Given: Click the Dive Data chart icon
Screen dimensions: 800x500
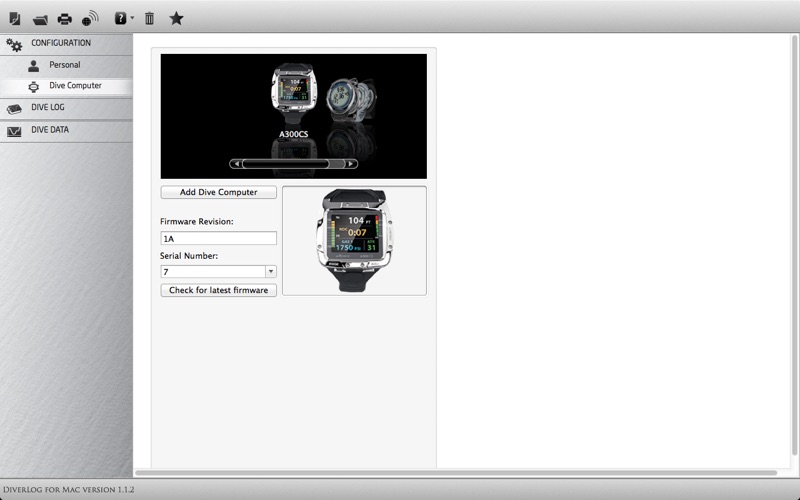Looking at the screenshot, I should point(14,132).
